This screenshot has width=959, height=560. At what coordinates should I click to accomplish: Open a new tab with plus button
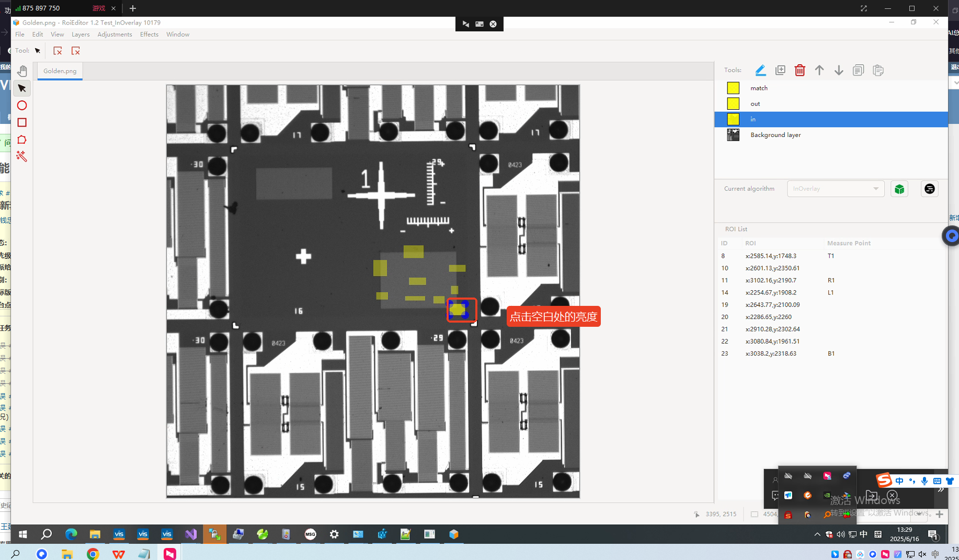[x=133, y=8]
